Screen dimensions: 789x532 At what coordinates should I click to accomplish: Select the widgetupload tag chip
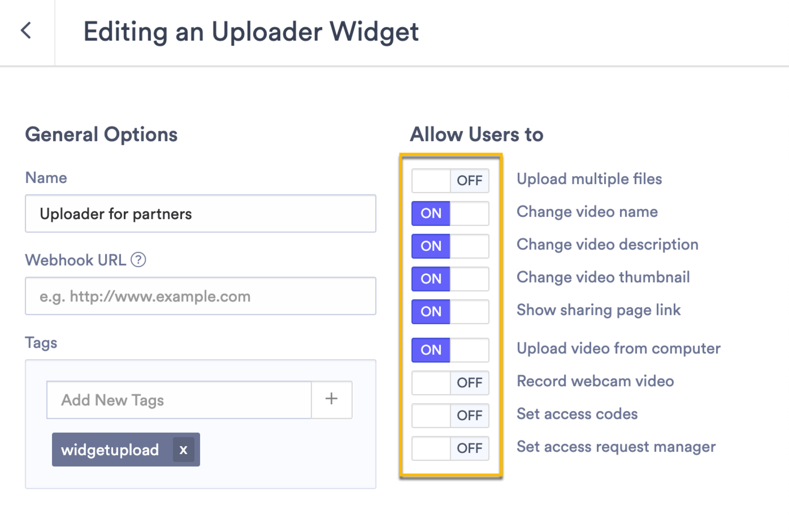point(110,450)
